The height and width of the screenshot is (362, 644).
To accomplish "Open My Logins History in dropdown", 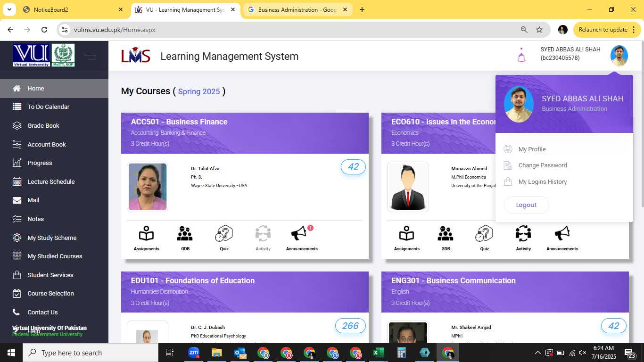I will [543, 182].
